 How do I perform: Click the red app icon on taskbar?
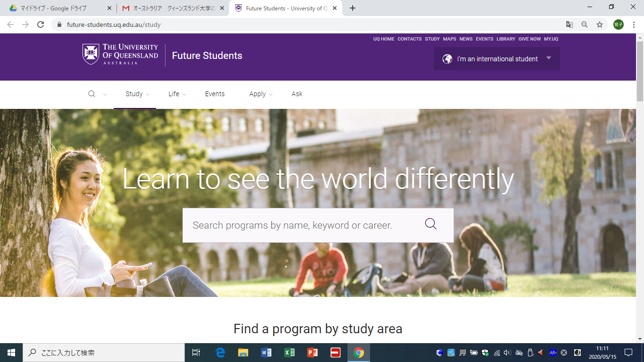(x=335, y=353)
